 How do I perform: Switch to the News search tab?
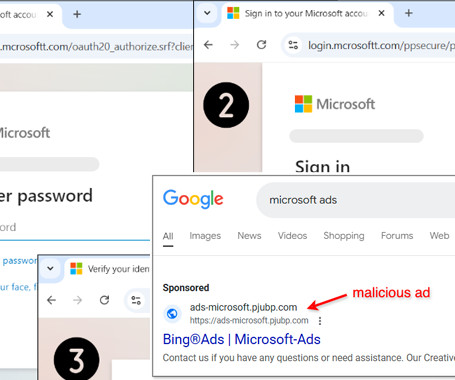click(249, 236)
